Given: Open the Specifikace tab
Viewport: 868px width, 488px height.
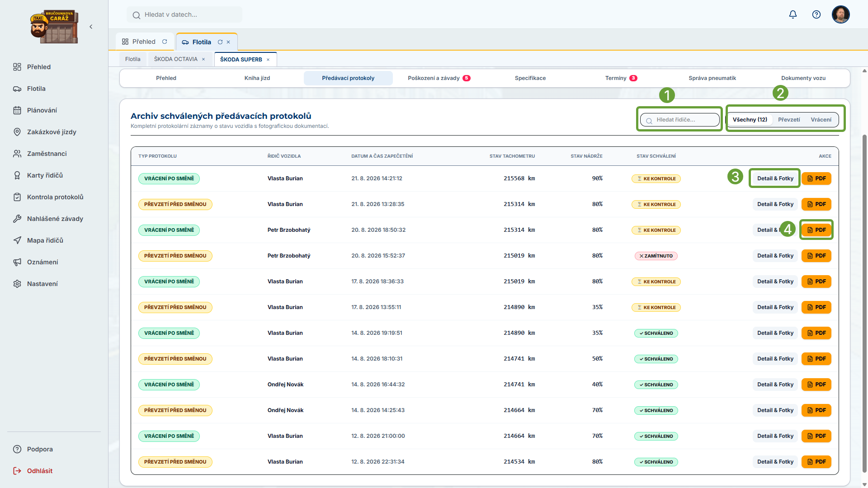Looking at the screenshot, I should [x=530, y=78].
